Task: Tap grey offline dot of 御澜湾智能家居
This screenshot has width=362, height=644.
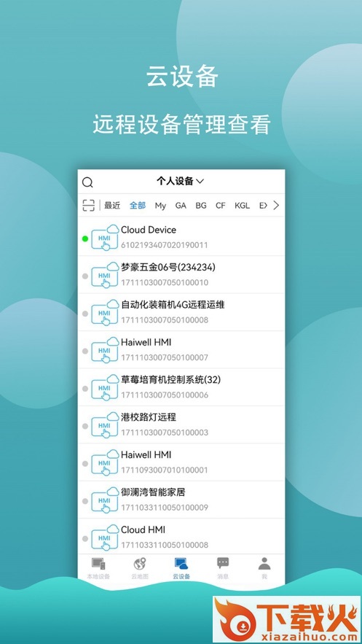Action: 85,501
